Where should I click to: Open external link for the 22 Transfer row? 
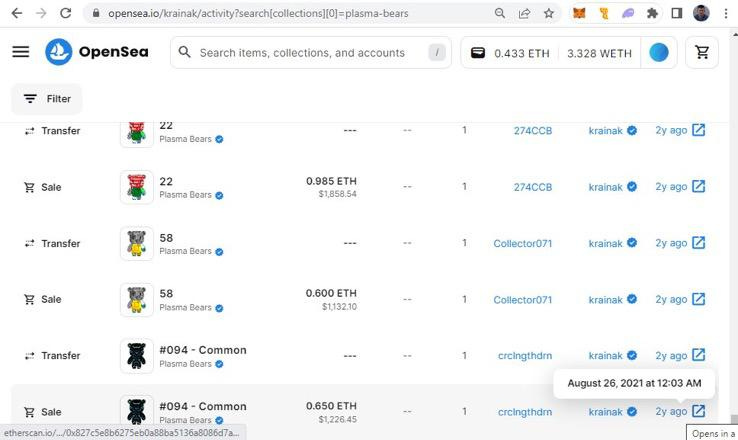tap(698, 130)
